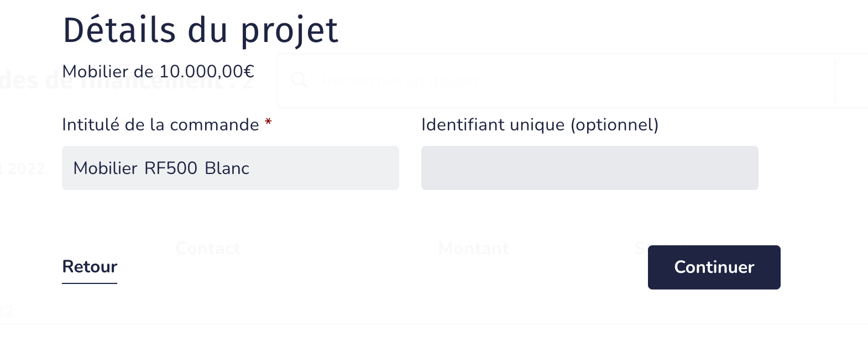Place cursor on RF500 in order title
Screen dimensions: 868x337
tap(171, 168)
